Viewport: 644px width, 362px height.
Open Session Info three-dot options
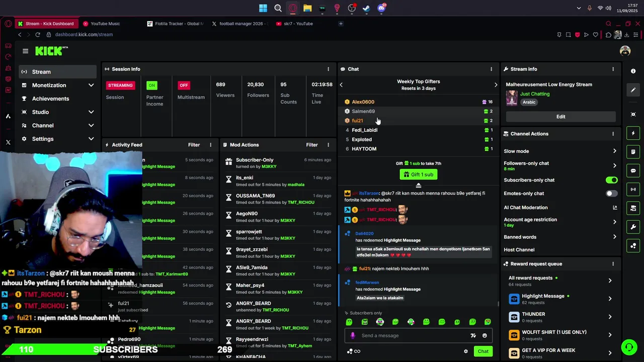pos(328,69)
